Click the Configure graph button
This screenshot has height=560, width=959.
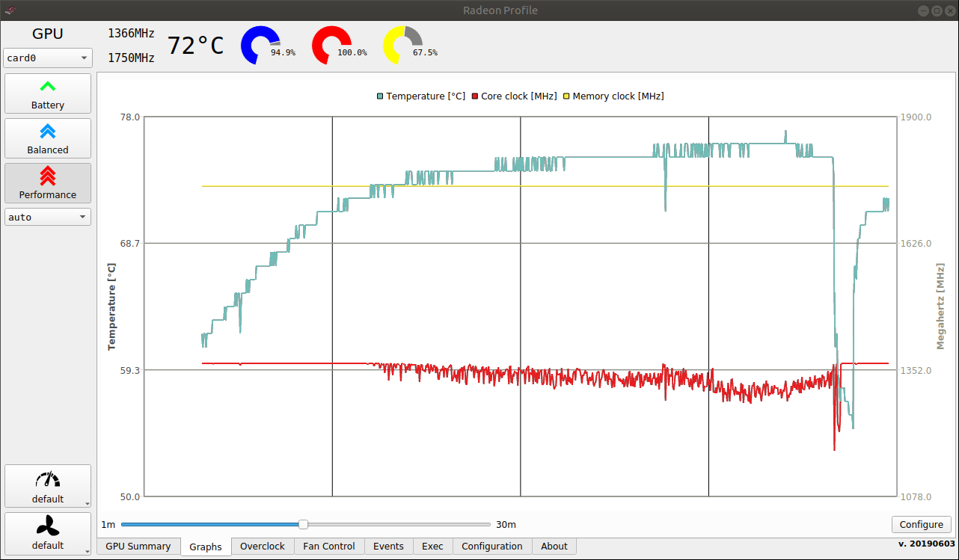pyautogui.click(x=922, y=525)
